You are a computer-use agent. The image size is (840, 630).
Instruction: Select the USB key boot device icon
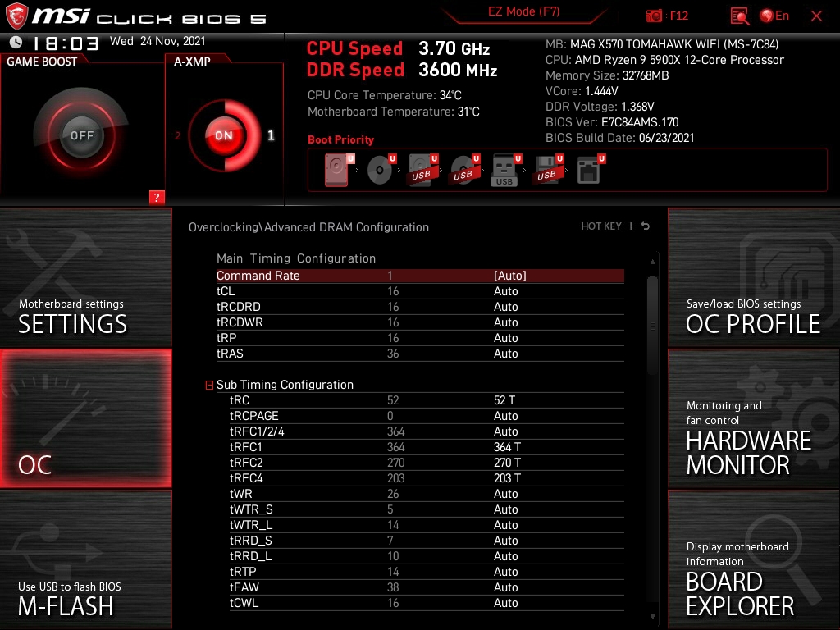point(505,171)
